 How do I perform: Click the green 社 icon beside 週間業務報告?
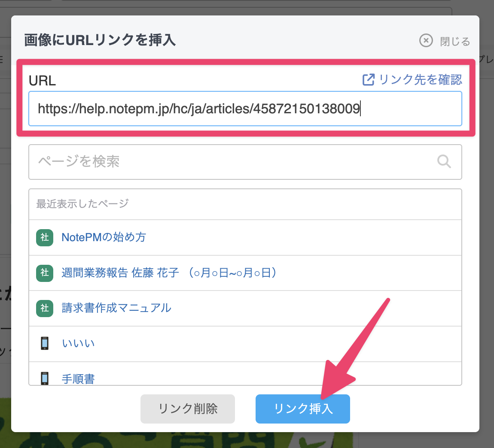[x=45, y=273]
